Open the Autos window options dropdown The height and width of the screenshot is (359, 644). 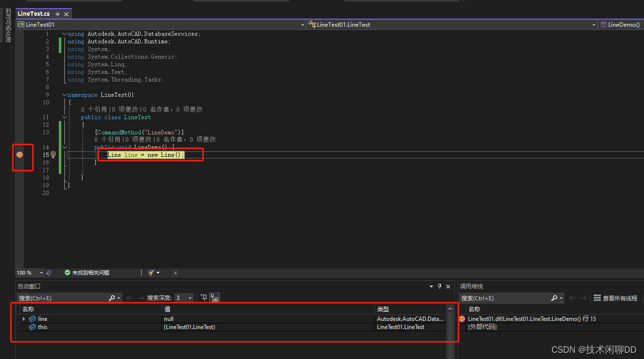click(432, 287)
